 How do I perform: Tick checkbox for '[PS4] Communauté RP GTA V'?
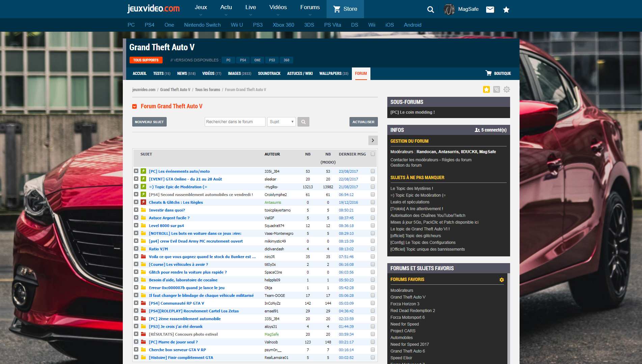(x=373, y=303)
